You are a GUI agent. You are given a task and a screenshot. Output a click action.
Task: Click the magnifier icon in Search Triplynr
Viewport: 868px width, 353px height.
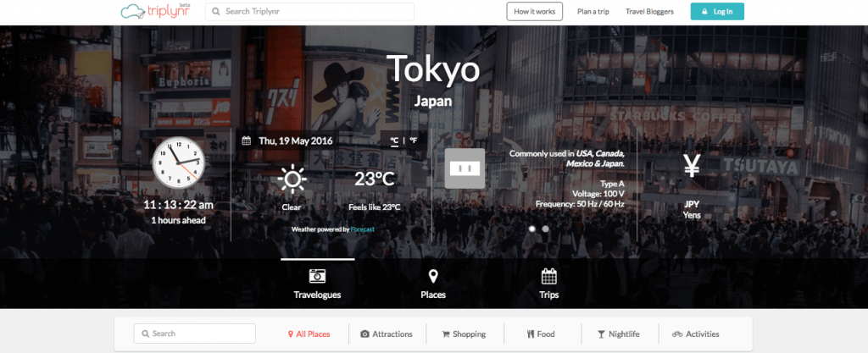pyautogui.click(x=216, y=12)
